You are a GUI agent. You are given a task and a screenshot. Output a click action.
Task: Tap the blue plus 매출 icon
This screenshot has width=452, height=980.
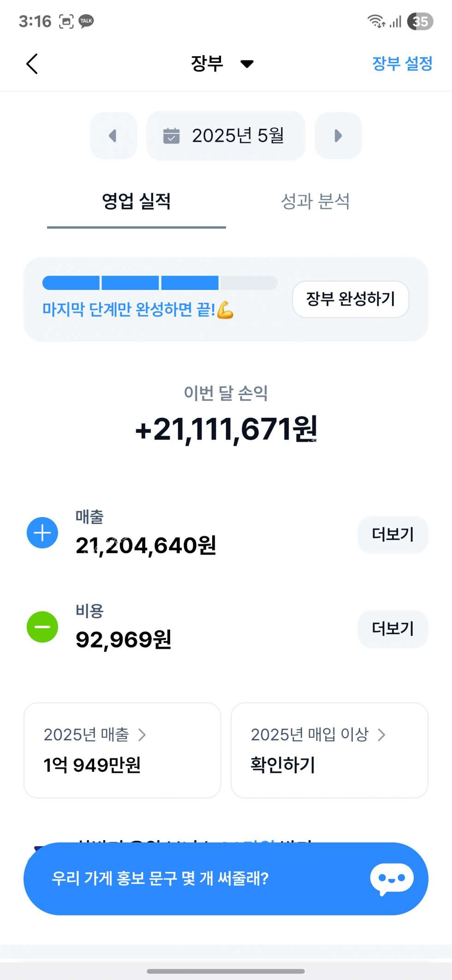tap(42, 533)
